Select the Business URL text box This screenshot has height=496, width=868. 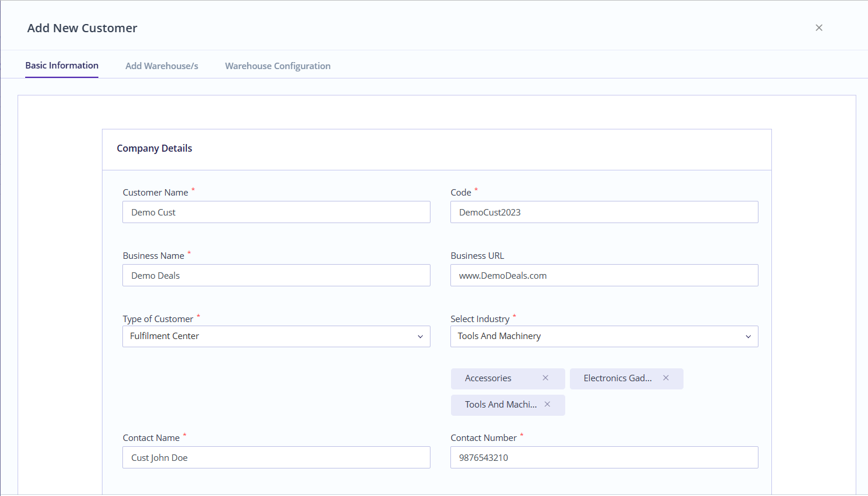coord(604,275)
